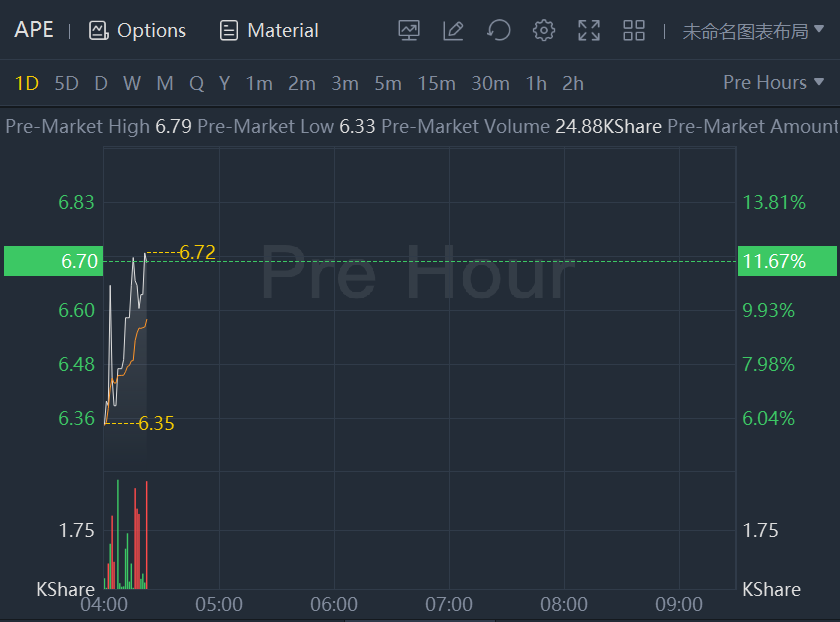Open the grid layout icon

tap(634, 30)
